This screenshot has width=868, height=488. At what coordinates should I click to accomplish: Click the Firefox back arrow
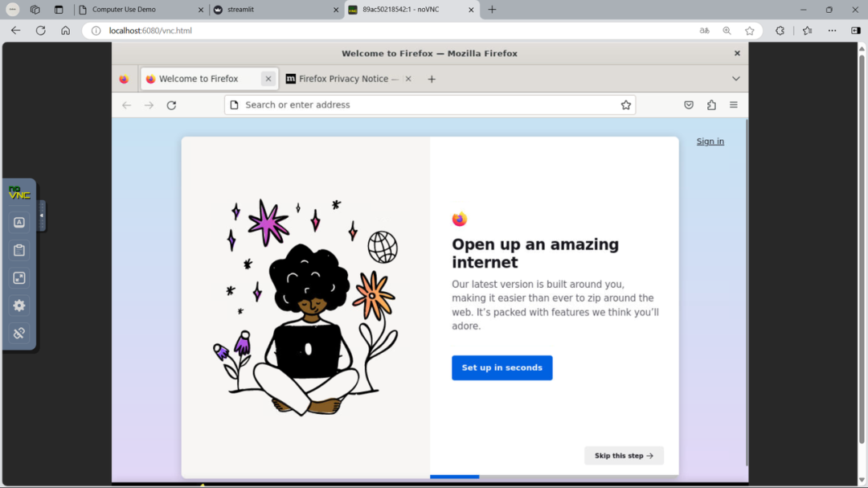[x=127, y=105]
